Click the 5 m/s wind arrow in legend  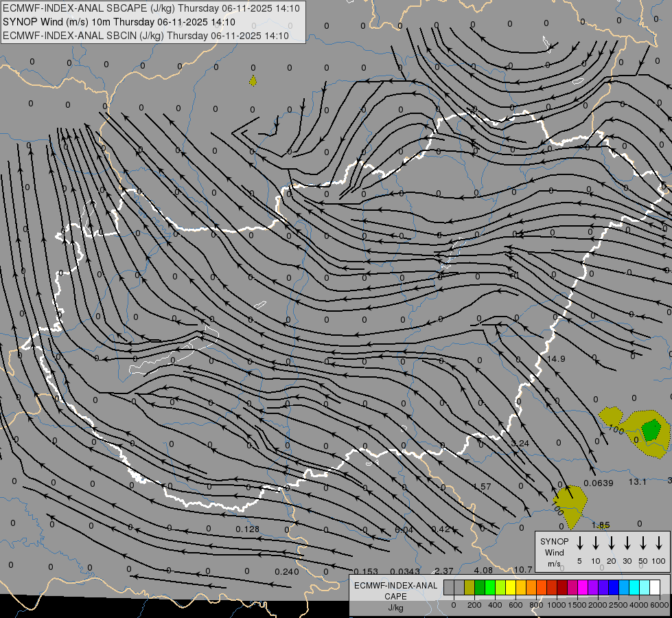(580, 543)
